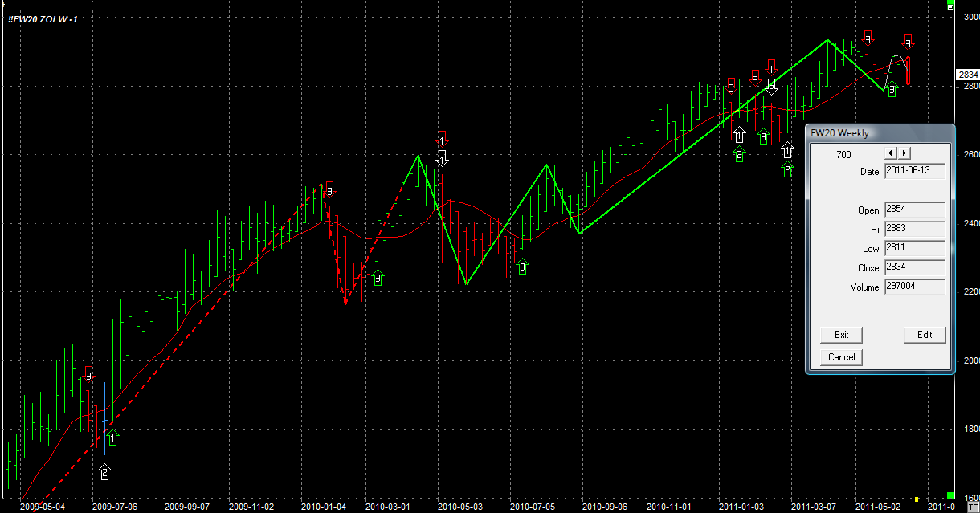Click the FW20 Weekly dialog title bar
The width and height of the screenshot is (980, 513).
click(x=880, y=133)
